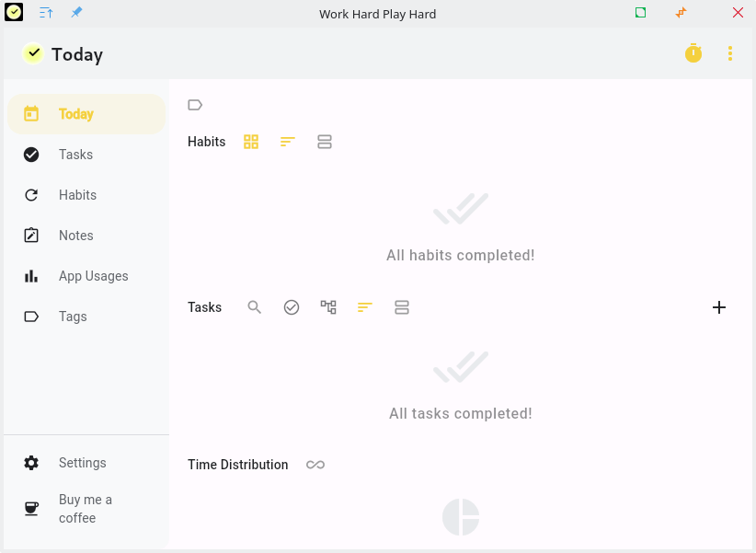The width and height of the screenshot is (756, 553).
Task: Switch habits to grid view
Action: click(251, 142)
